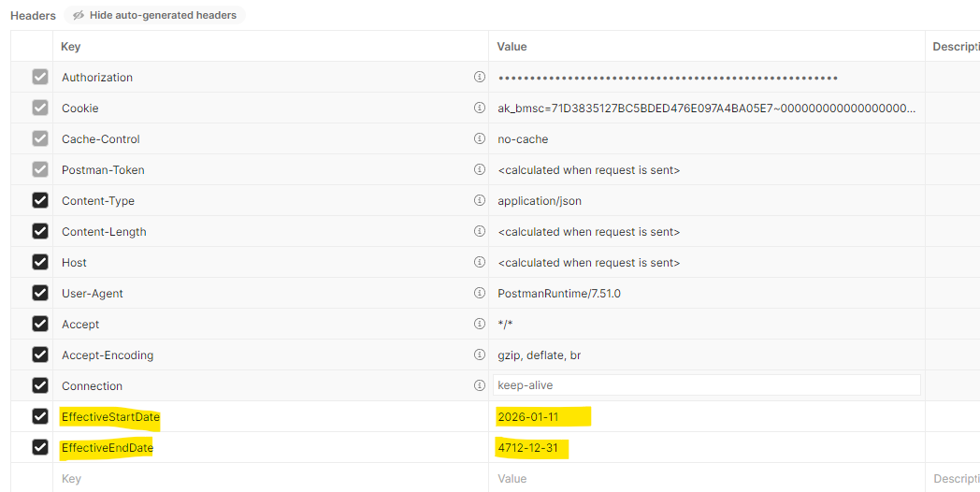Screen dimensions: 980x492
Task: Uncheck the User-Agent header checkbox
Action: coord(40,293)
